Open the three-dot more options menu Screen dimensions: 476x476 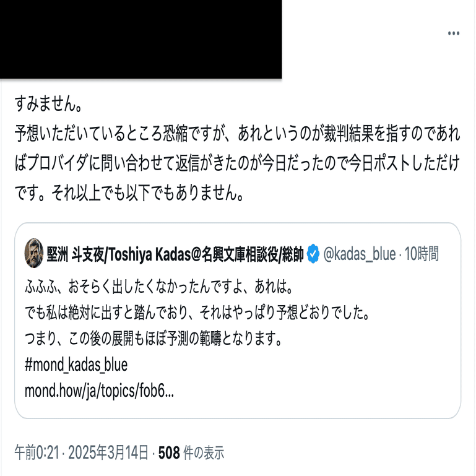[x=454, y=33]
